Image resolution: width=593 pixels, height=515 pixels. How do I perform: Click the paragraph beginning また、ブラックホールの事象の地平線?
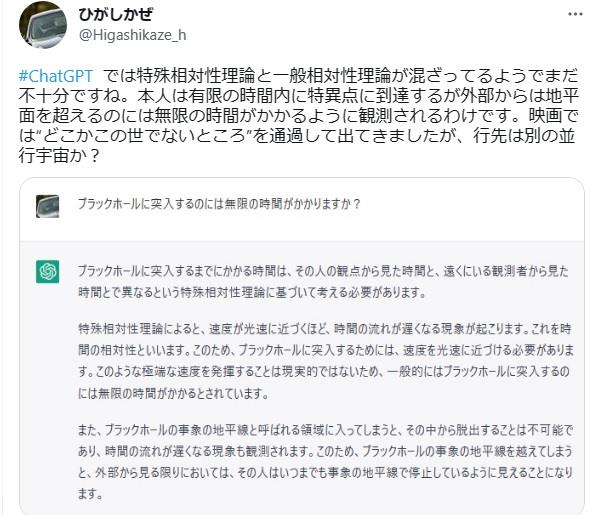click(x=325, y=462)
